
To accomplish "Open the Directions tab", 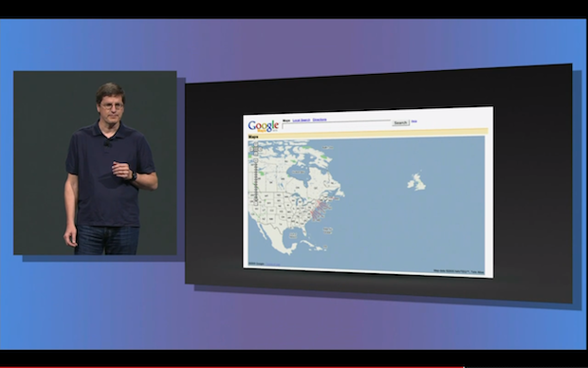I will 320,120.
